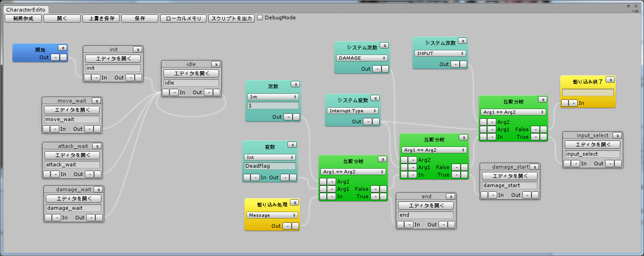644x256 pixels.
Task: Close the init node
Action: click(138, 49)
